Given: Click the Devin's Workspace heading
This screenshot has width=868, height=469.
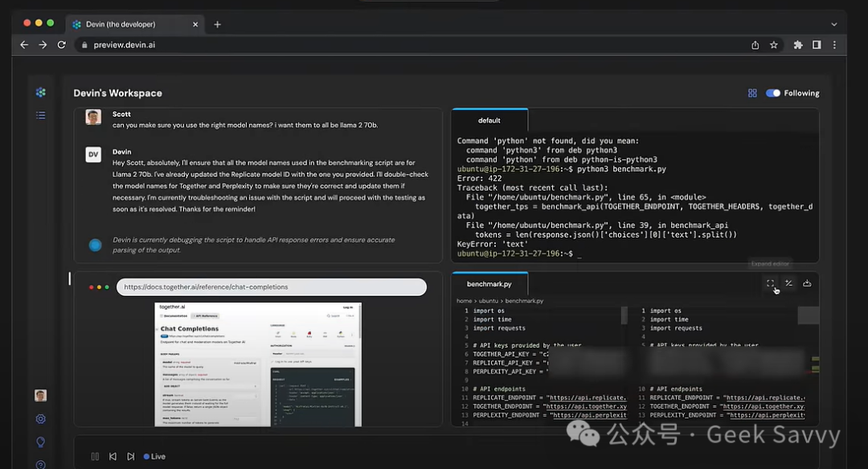Looking at the screenshot, I should click(118, 93).
